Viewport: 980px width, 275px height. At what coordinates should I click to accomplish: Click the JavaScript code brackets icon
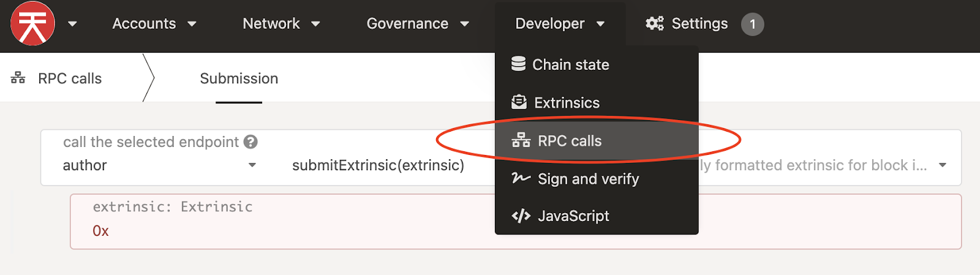click(x=521, y=216)
